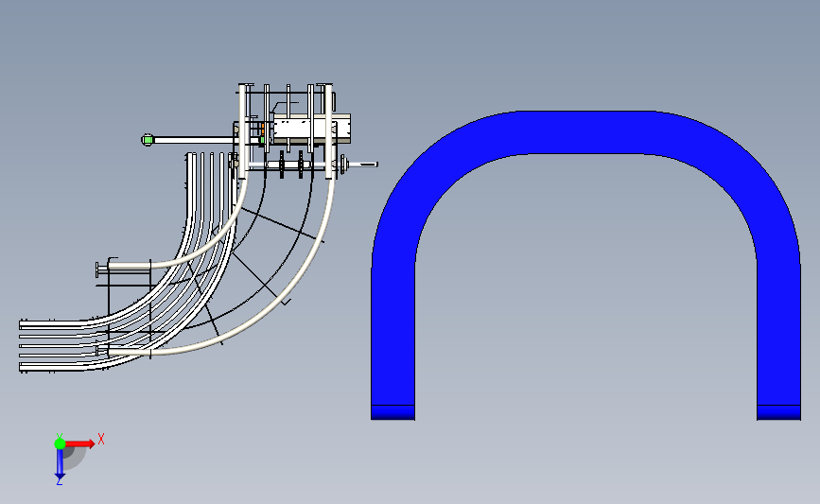Select the drive shaft tip protruding right of frame
Screen dimensions: 820x504
[x=364, y=165]
